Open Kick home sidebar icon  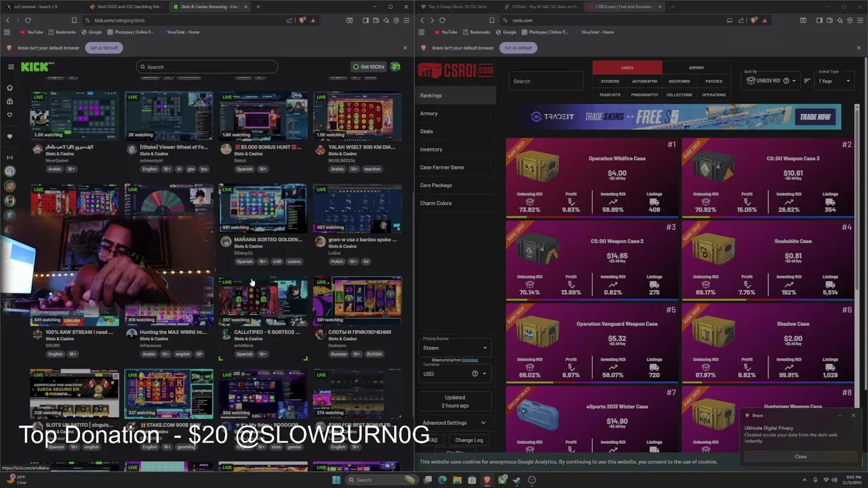point(9,87)
